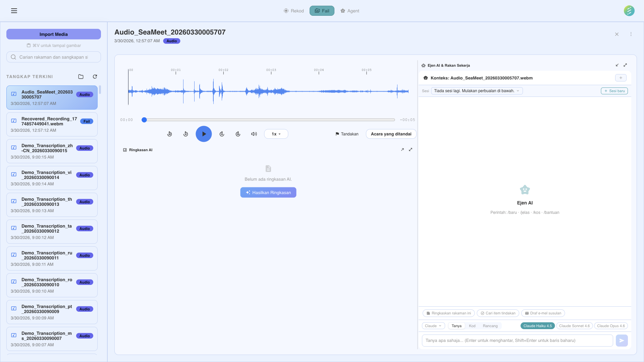The height and width of the screenshot is (362, 644).
Task: Expand the Sesi session dropdown
Action: [x=477, y=91]
